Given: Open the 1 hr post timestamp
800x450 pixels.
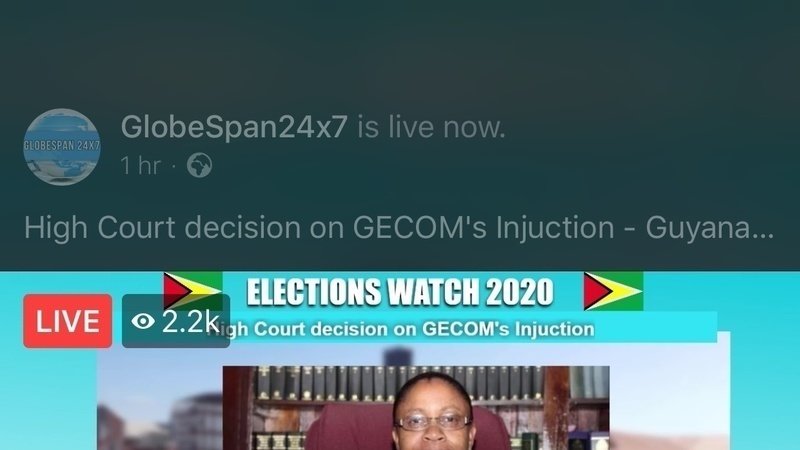Looking at the screenshot, I should pos(140,166).
